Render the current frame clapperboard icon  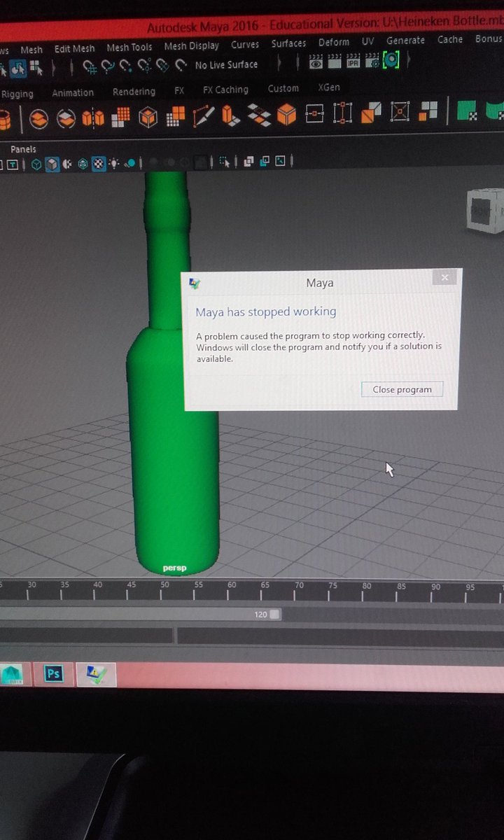334,61
